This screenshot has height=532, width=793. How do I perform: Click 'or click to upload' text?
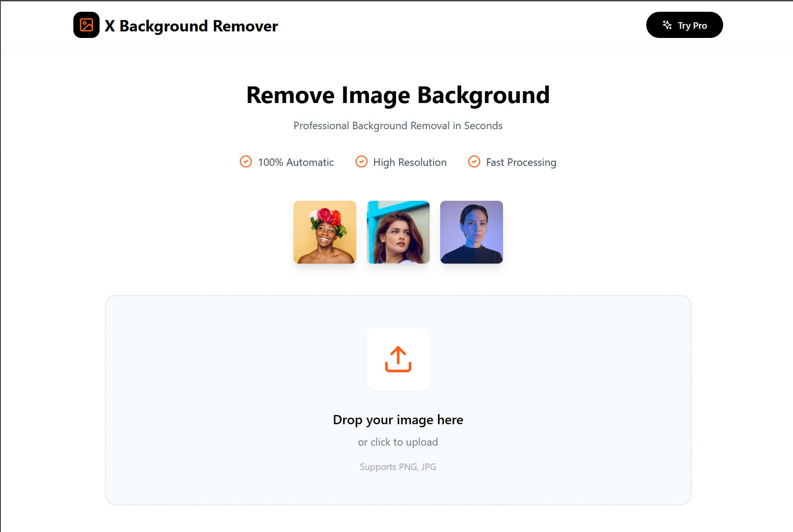click(x=398, y=442)
